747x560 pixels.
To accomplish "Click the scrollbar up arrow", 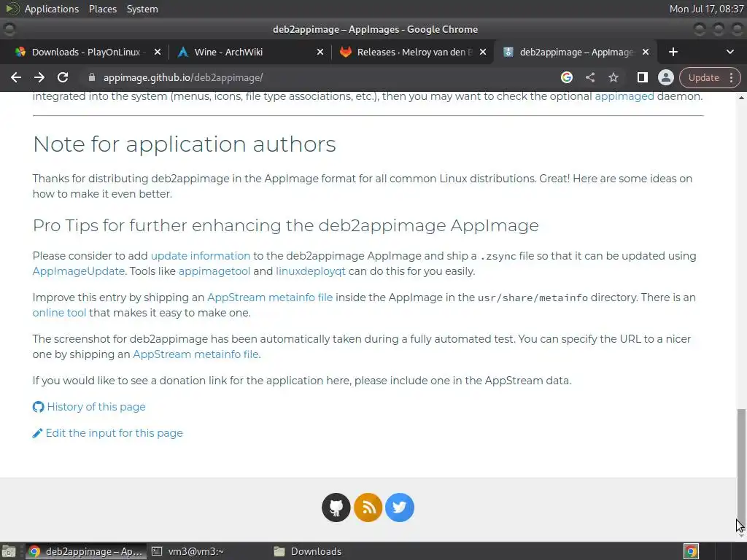I will pyautogui.click(x=741, y=98).
